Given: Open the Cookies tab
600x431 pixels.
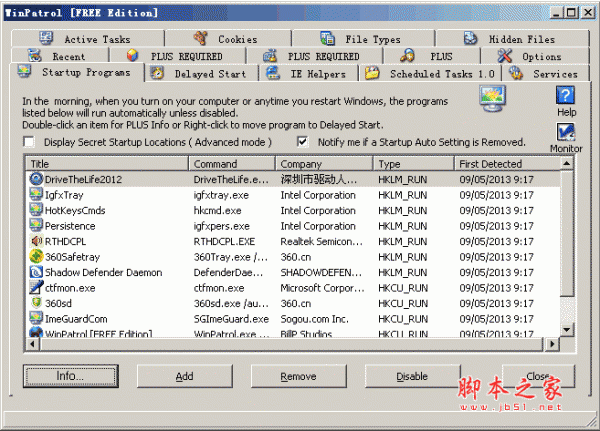Looking at the screenshot, I should click(x=229, y=39).
